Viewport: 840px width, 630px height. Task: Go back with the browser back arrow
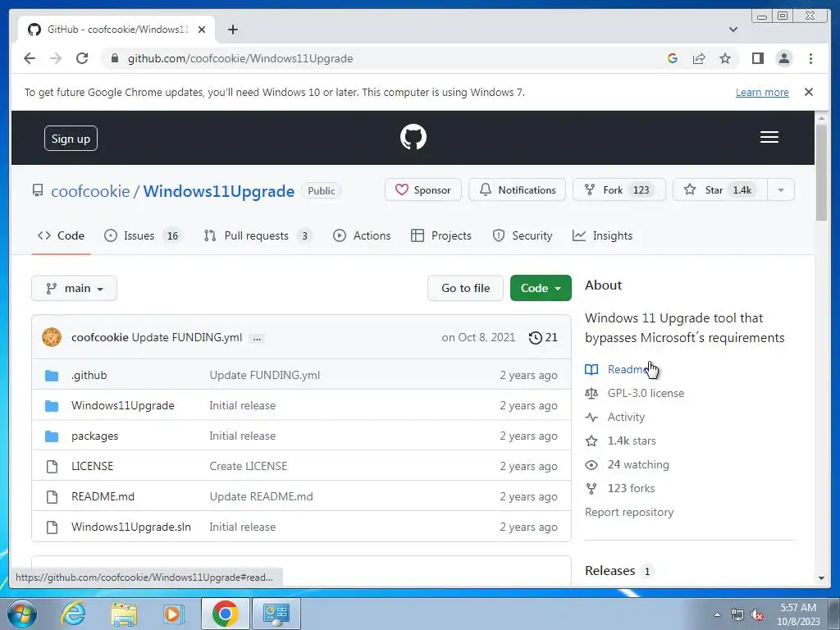(30, 58)
